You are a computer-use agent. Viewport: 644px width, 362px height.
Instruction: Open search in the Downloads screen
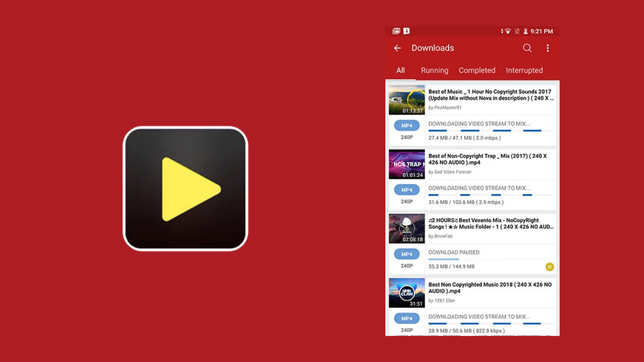point(527,48)
